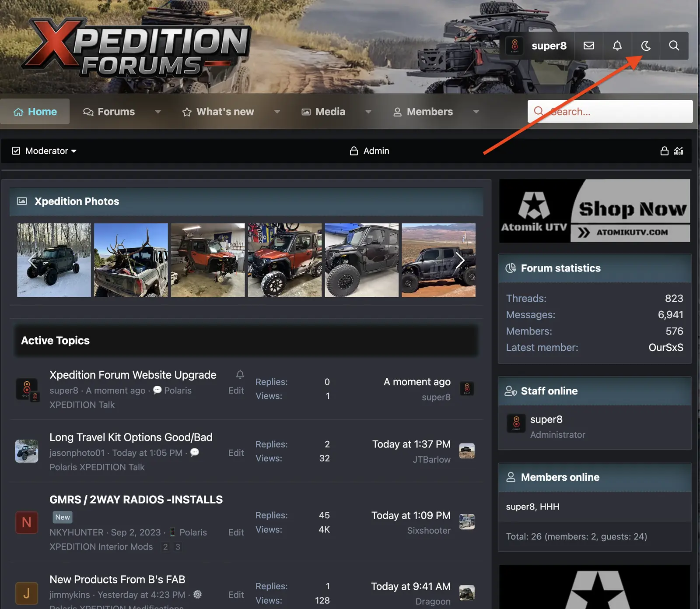Viewport: 700px width, 609px height.
Task: Click the super8 avatar in the header
Action: coord(515,46)
